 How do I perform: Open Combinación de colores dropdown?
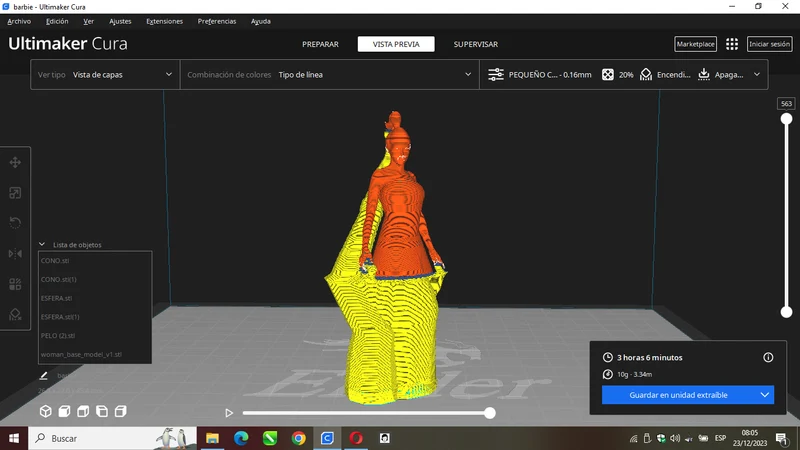click(330, 74)
